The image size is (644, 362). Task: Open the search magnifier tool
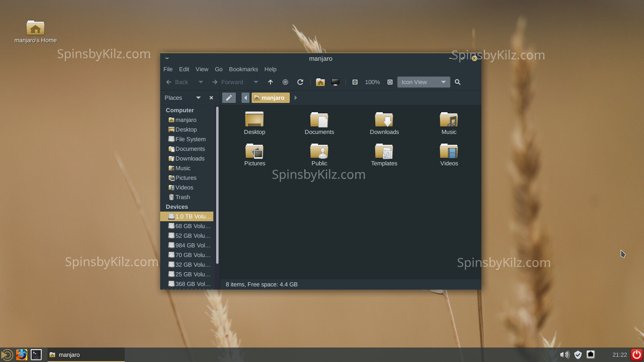pos(458,82)
